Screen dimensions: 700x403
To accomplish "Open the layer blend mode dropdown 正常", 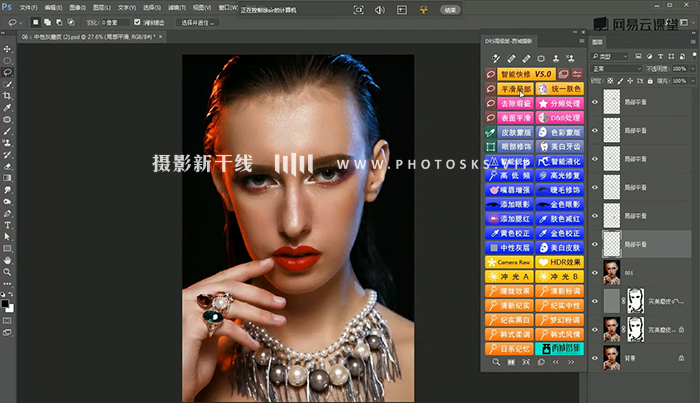I will tap(616, 69).
